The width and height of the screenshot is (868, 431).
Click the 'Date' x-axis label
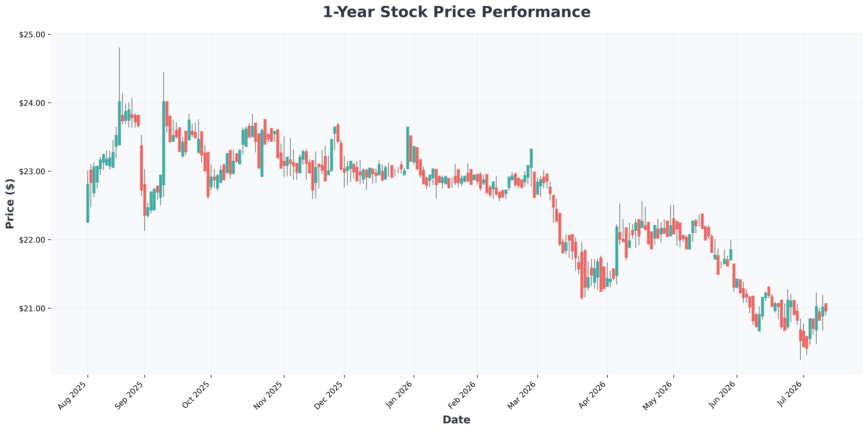[456, 420]
